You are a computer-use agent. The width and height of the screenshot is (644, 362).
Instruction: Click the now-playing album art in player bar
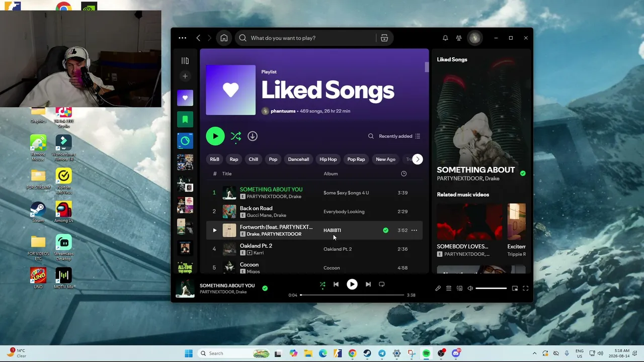coord(185,288)
